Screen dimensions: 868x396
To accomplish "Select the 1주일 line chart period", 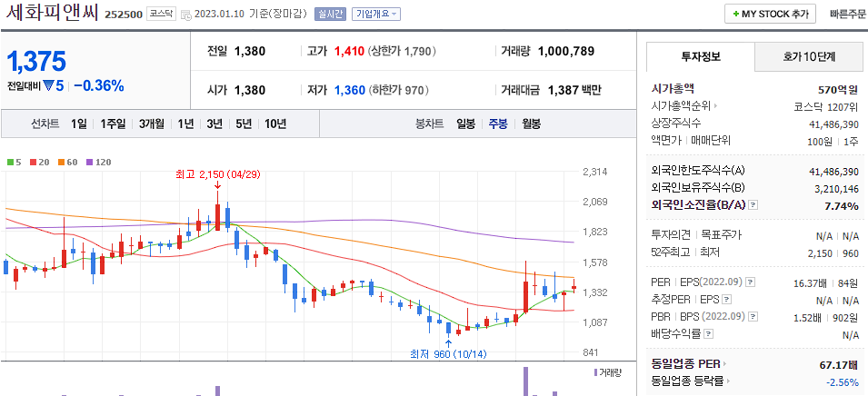I will pyautogui.click(x=113, y=124).
